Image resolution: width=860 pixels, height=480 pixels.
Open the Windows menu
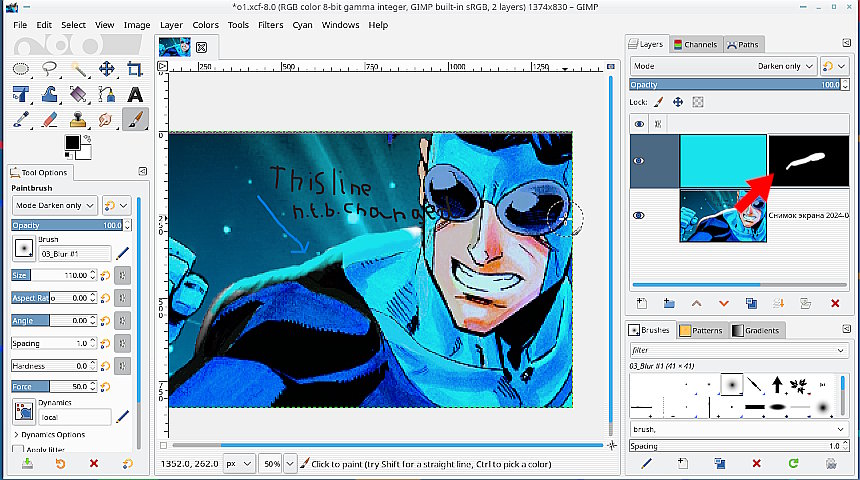pyautogui.click(x=341, y=25)
